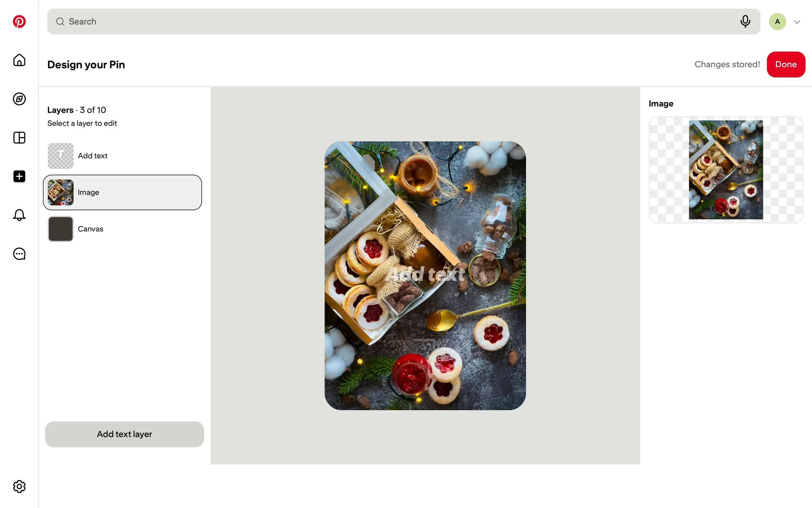Click the red Done button
The width and height of the screenshot is (812, 508).
[x=786, y=64]
